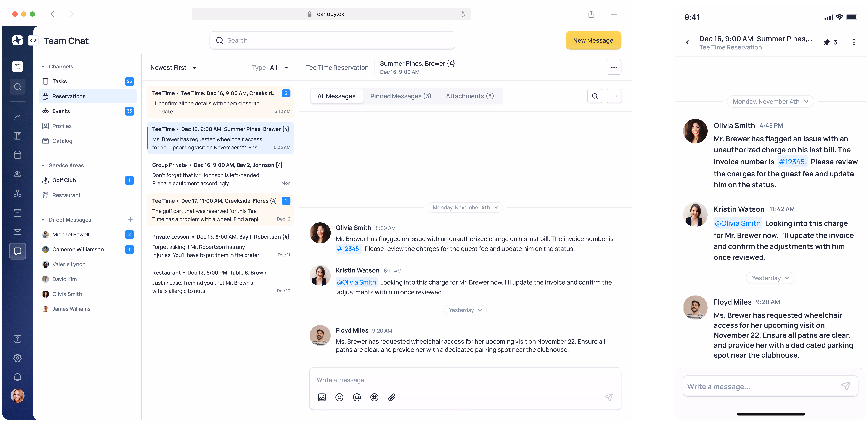This screenshot has height=422, width=868.
Task: Toggle the sidebar collapse code-bracket button
Action: (33, 40)
